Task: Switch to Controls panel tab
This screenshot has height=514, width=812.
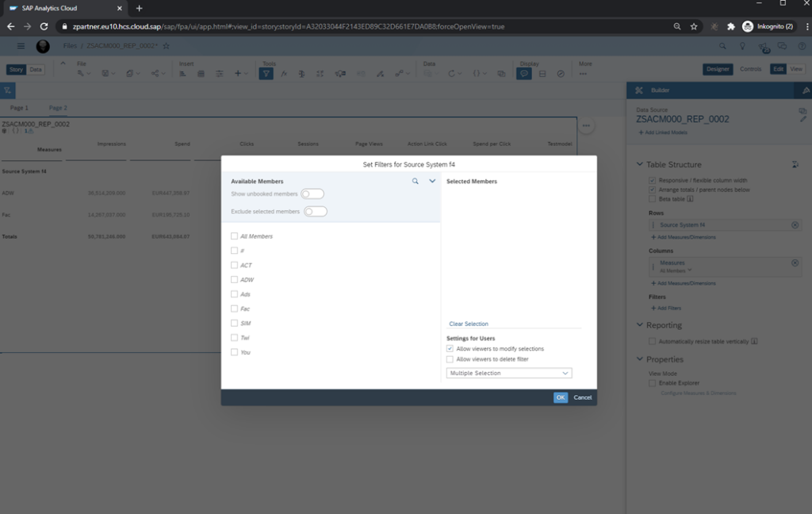Action: point(750,69)
